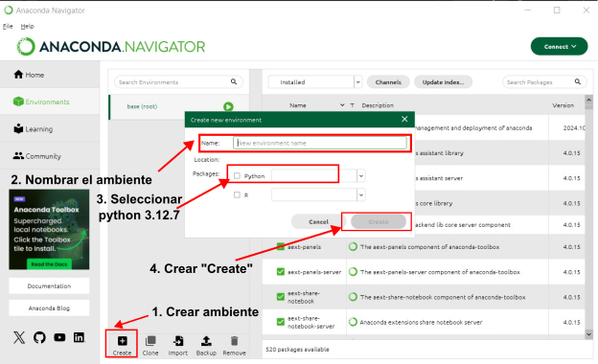
Task: Click the Create button in the dialog
Action: click(x=379, y=222)
